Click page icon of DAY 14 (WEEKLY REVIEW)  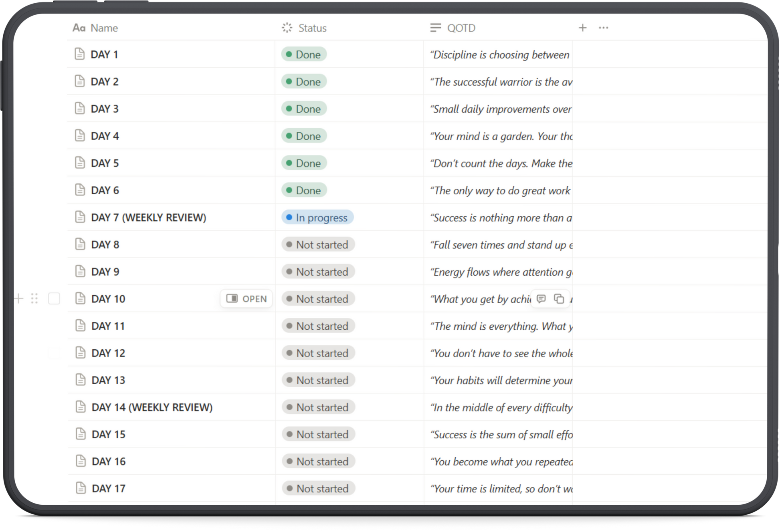pyautogui.click(x=81, y=407)
